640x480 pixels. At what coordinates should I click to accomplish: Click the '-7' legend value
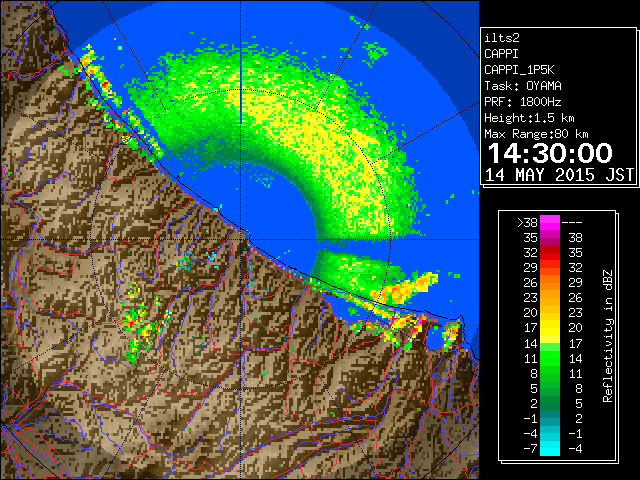click(x=530, y=448)
